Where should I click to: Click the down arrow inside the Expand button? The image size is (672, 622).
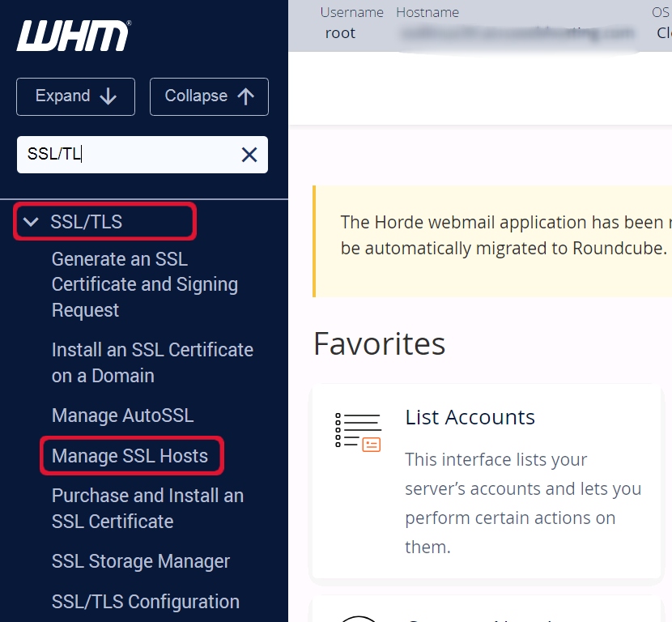pyautogui.click(x=108, y=96)
